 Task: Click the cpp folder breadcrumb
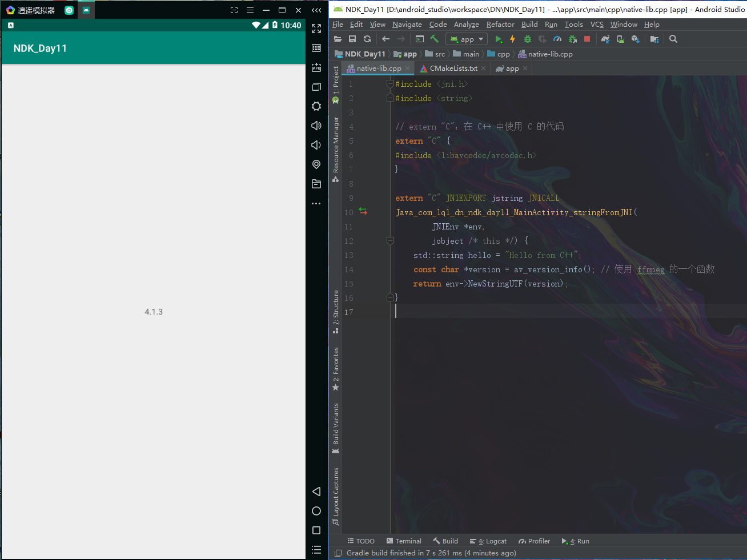(x=499, y=54)
